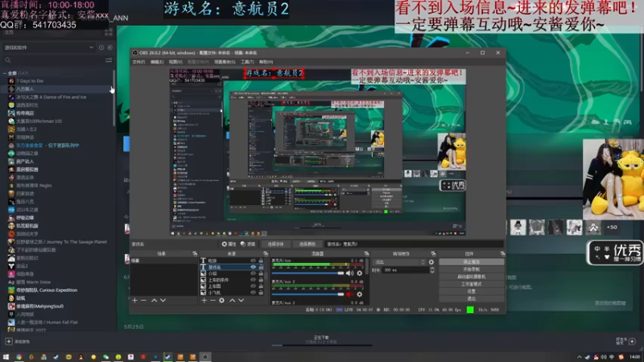Open source filters in OBS toolbar
Viewport: 644px width, 362px height.
(248, 245)
